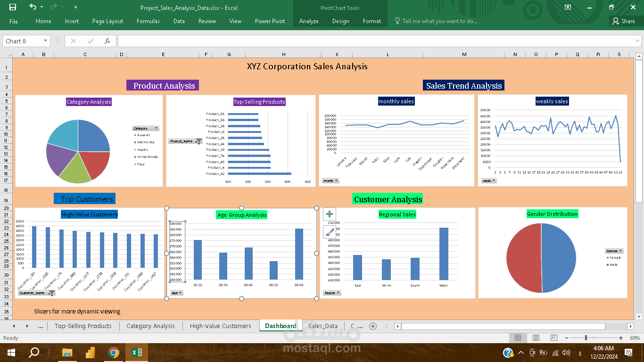Viewport: 644px width, 362px height.
Task: Open the weak field button dropdown
Action: [x=489, y=181]
